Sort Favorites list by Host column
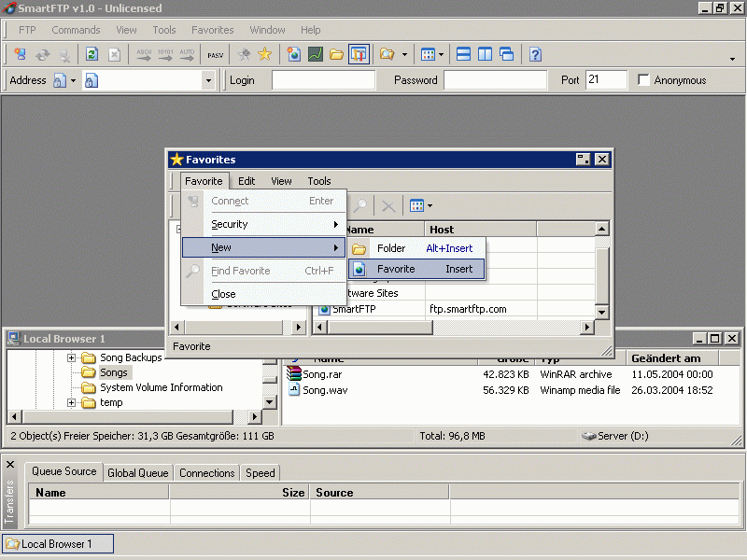The width and height of the screenshot is (747, 560). pos(481,230)
